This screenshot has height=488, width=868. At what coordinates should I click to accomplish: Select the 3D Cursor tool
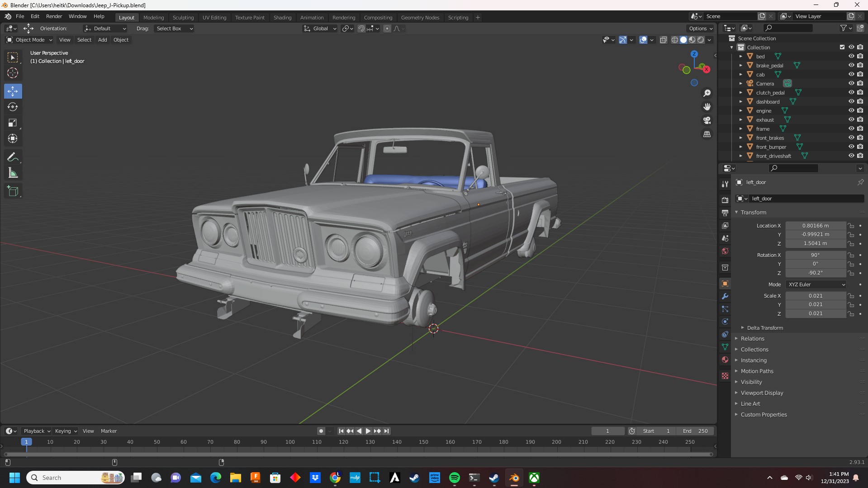coord(13,73)
